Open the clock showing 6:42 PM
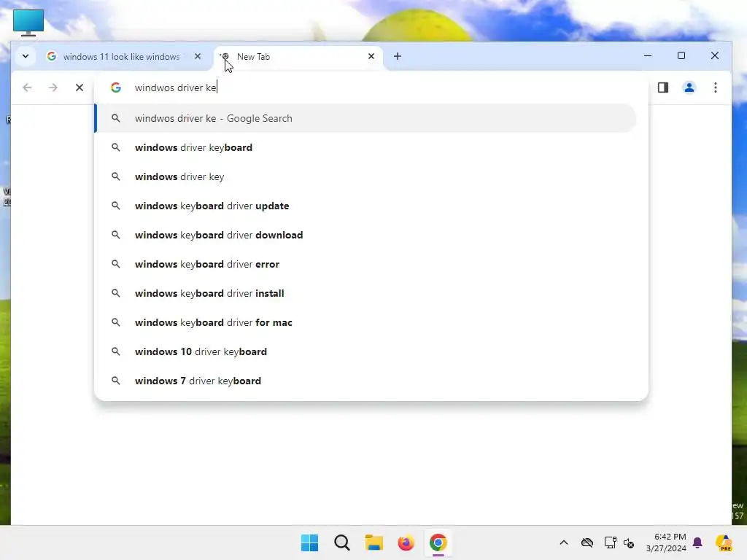 click(666, 542)
